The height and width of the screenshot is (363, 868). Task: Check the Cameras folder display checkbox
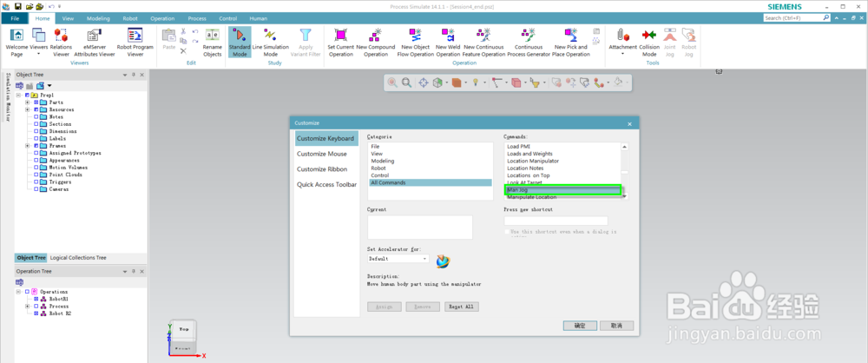(36, 189)
